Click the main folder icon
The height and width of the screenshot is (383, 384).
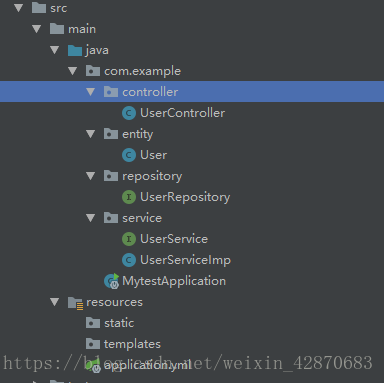pyautogui.click(x=57, y=29)
